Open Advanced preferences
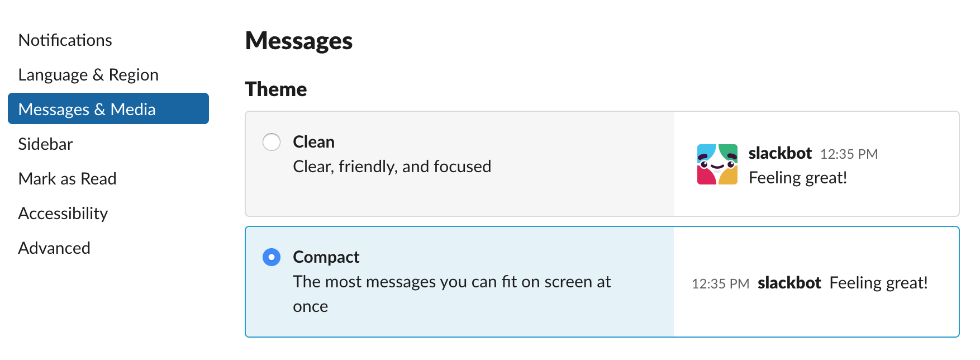Screen dimensions: 980x360 tap(54, 248)
